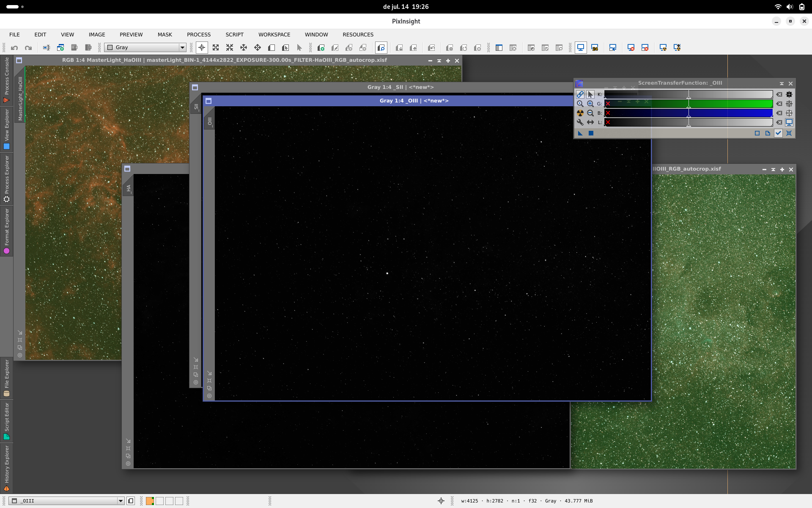Select the Pan four-arrow tool
The height and width of the screenshot is (508, 812).
258,48
